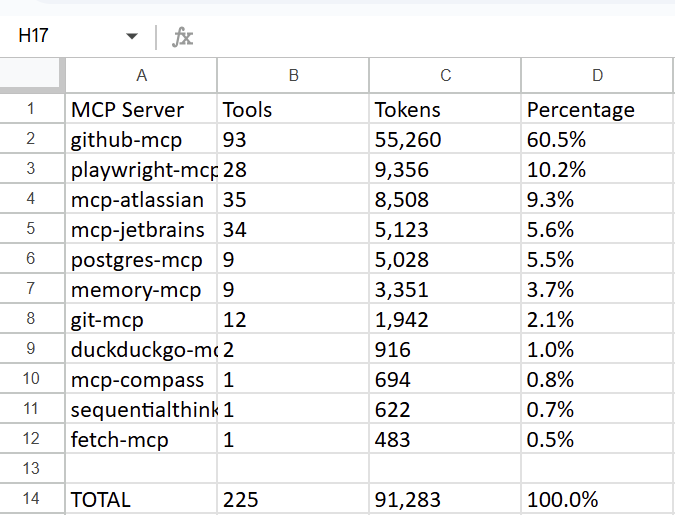675x515 pixels.
Task: Click the percentage cell 60.5%
Action: point(597,139)
